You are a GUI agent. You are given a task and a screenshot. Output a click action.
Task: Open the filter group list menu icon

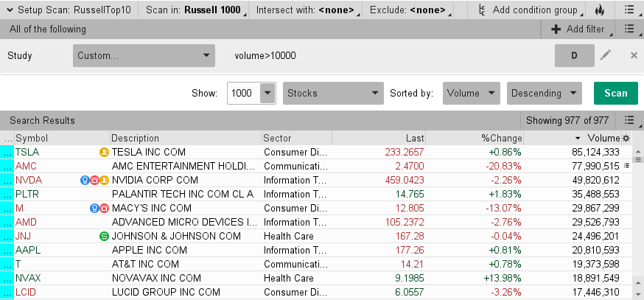pyautogui.click(x=629, y=29)
